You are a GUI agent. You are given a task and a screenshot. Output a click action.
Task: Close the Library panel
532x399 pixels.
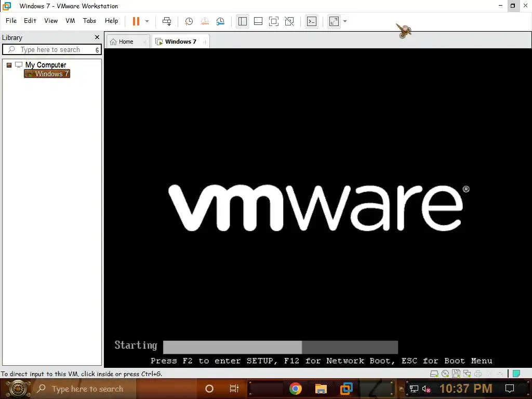(x=97, y=37)
